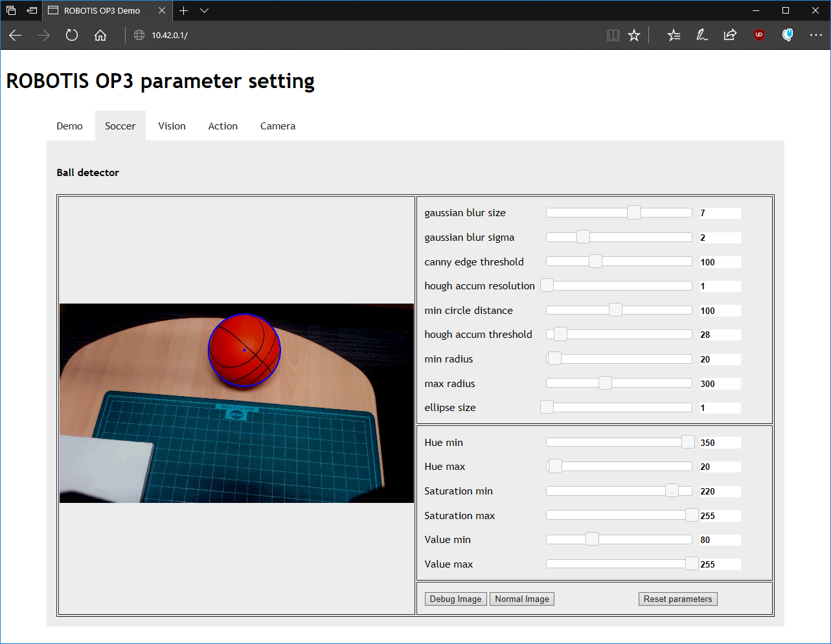The image size is (831, 644).
Task: Show tab previews chevron
Action: [204, 10]
